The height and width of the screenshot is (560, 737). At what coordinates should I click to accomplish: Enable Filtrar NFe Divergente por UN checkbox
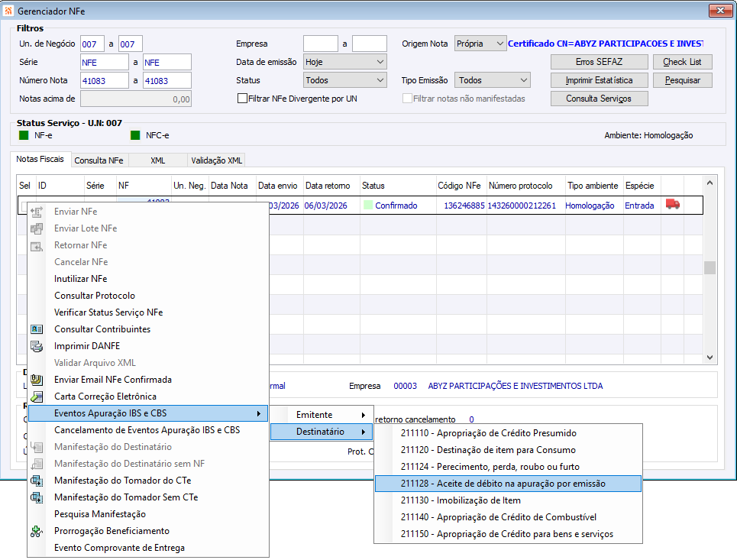pos(243,99)
